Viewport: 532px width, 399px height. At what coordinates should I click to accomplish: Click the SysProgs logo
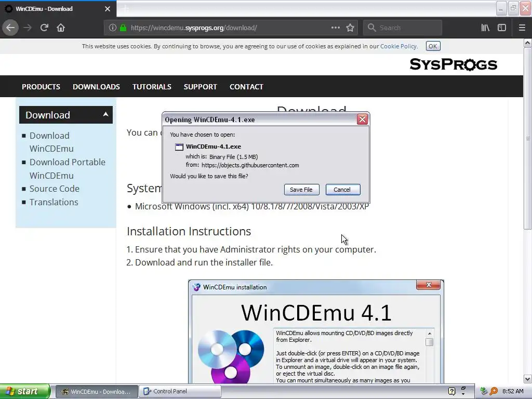click(x=453, y=64)
